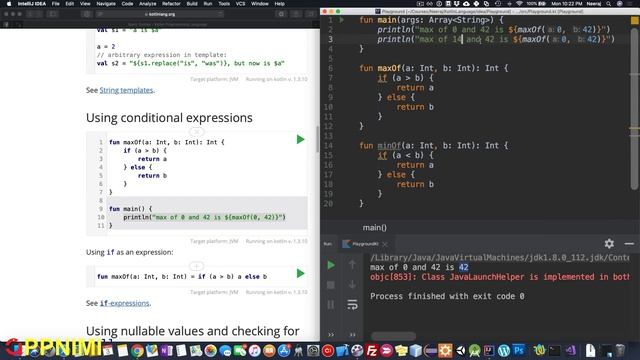Click the yellow warning marker atop editor stripe
The height and width of the screenshot is (360, 640).
[635, 20]
